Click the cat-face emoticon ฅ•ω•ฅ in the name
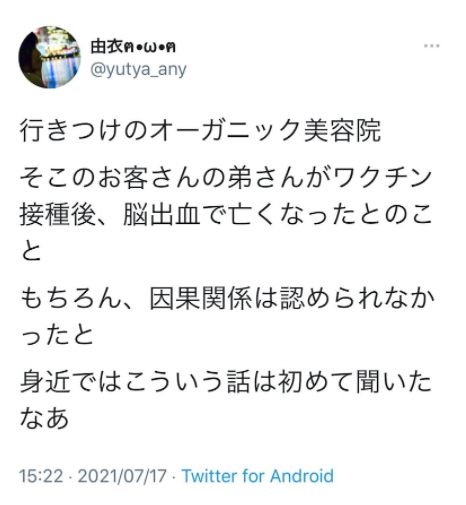The width and height of the screenshot is (466, 505). (150, 47)
